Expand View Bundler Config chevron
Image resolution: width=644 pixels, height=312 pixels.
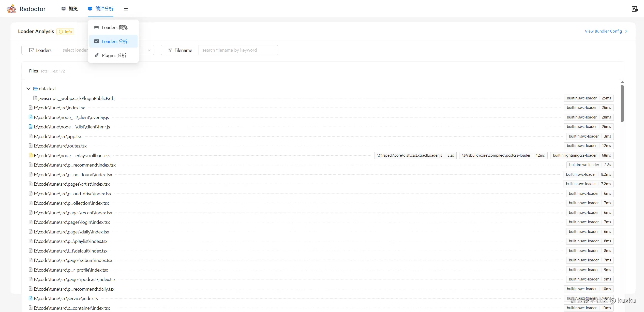tap(626, 31)
